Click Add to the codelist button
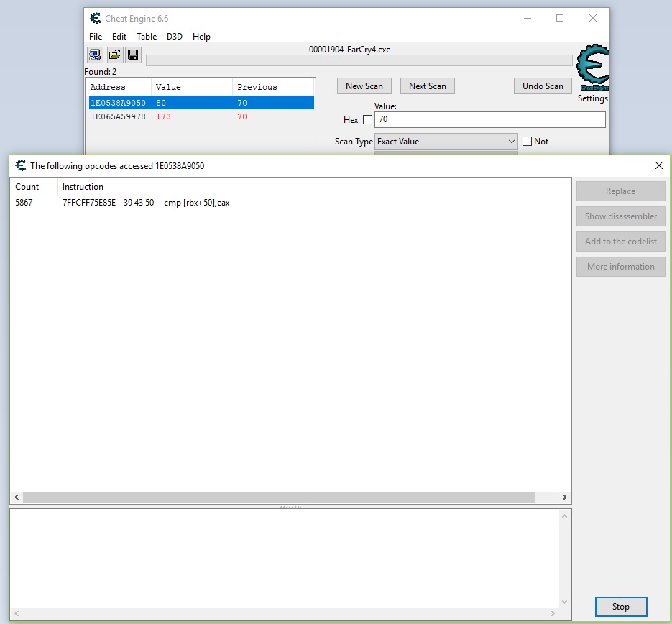Screen dimensions: 672x624 (620, 242)
